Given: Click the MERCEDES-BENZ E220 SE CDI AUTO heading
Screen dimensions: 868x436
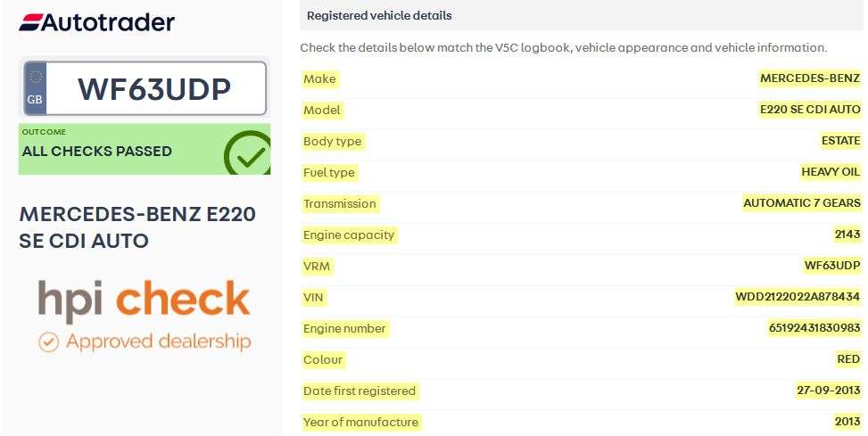Looking at the screenshot, I should [x=137, y=226].
